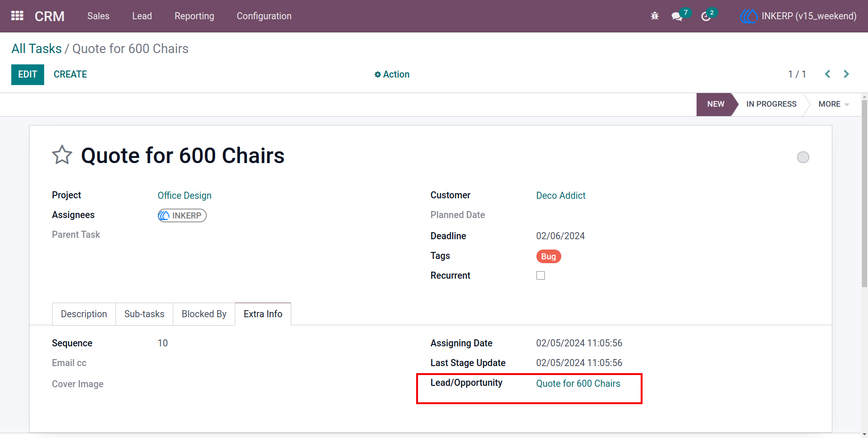Set stage to IN PROGRESS
Screen dimensions: 868x438
coord(771,104)
